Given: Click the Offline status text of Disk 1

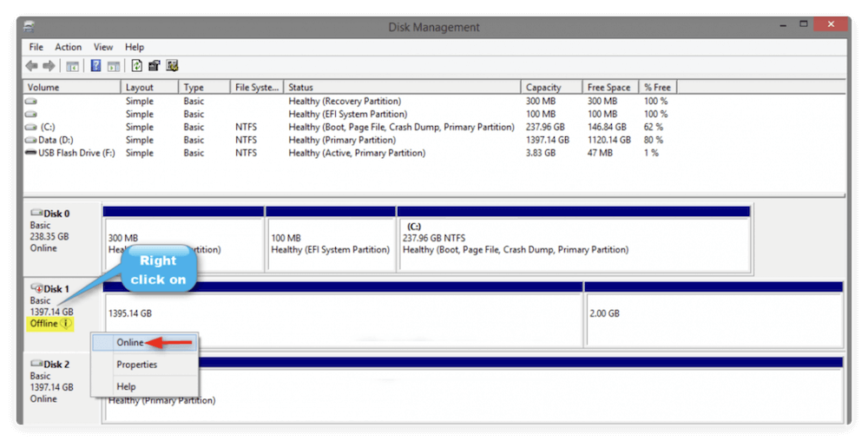Looking at the screenshot, I should 43,323.
